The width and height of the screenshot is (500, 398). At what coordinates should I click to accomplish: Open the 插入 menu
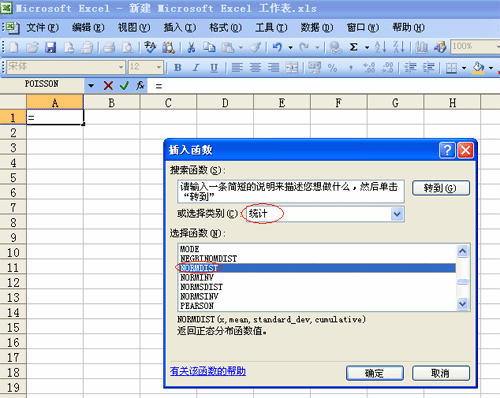tap(179, 28)
